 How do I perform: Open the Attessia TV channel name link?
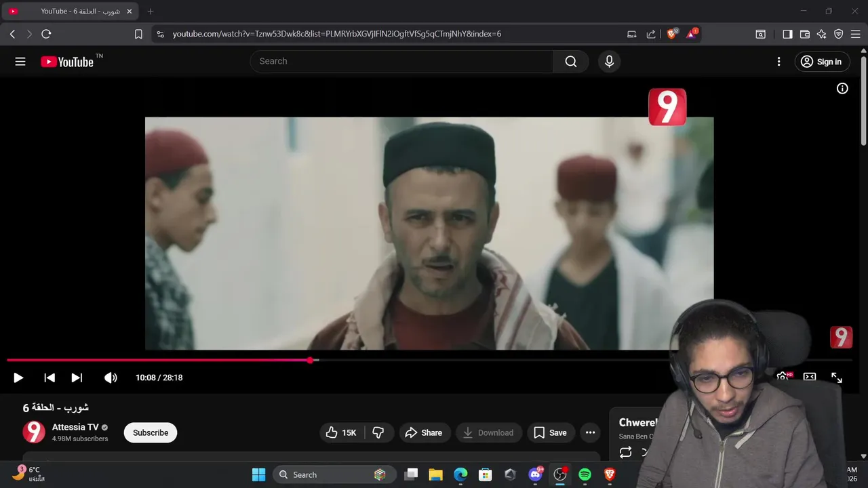tap(75, 427)
